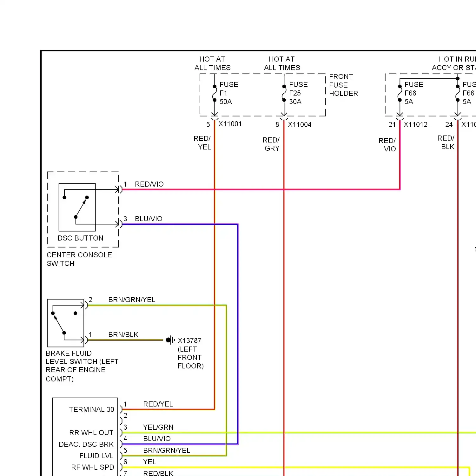Click the RED/YEL label at module pin 1
476x476 pixels.
(158, 404)
